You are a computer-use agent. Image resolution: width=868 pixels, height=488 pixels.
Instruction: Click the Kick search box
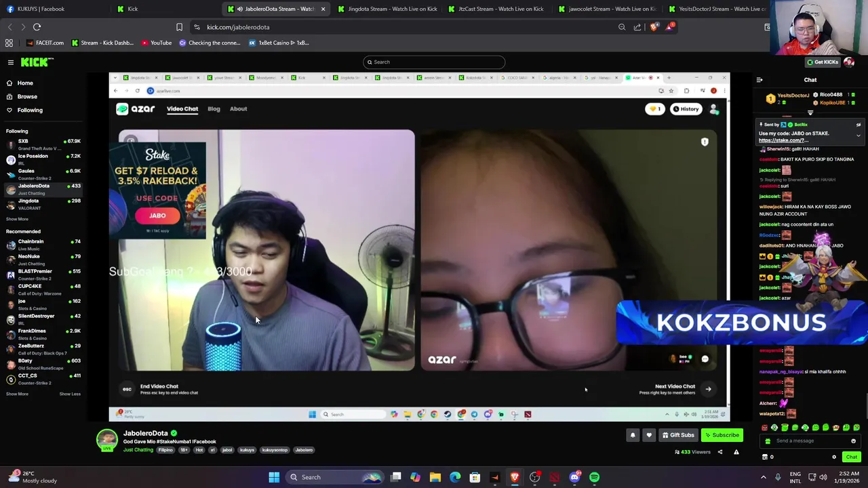point(434,62)
